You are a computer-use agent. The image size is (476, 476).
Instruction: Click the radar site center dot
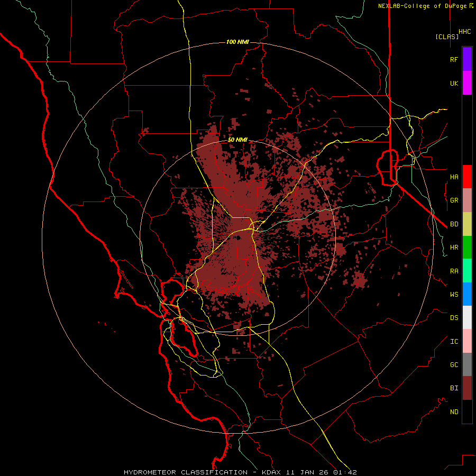point(239,237)
